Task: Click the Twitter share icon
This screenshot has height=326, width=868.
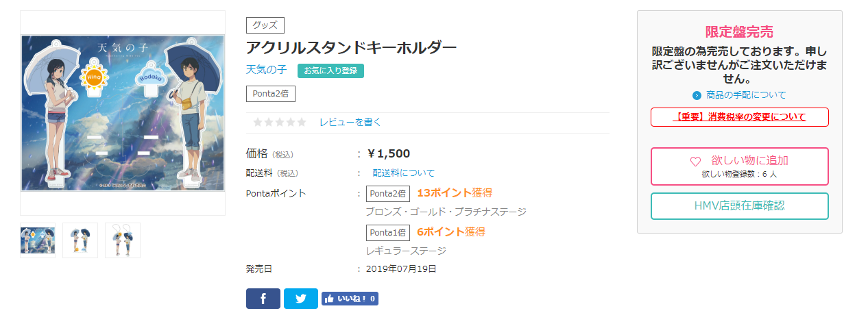Action: (x=300, y=299)
